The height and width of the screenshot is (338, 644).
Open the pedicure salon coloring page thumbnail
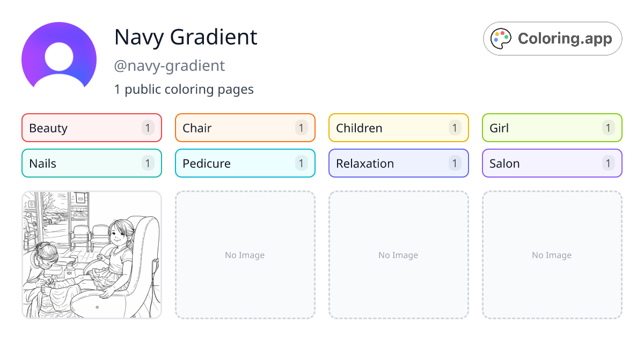[x=91, y=255]
